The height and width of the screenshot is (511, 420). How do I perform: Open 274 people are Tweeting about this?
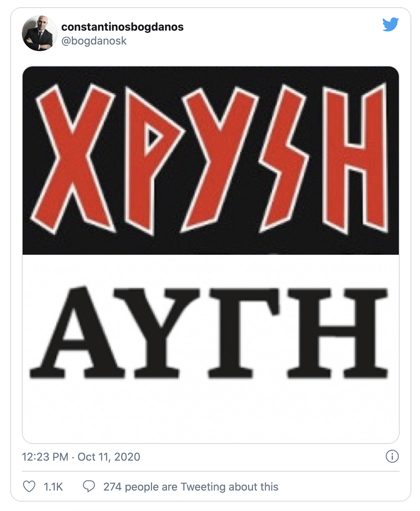[191, 487]
